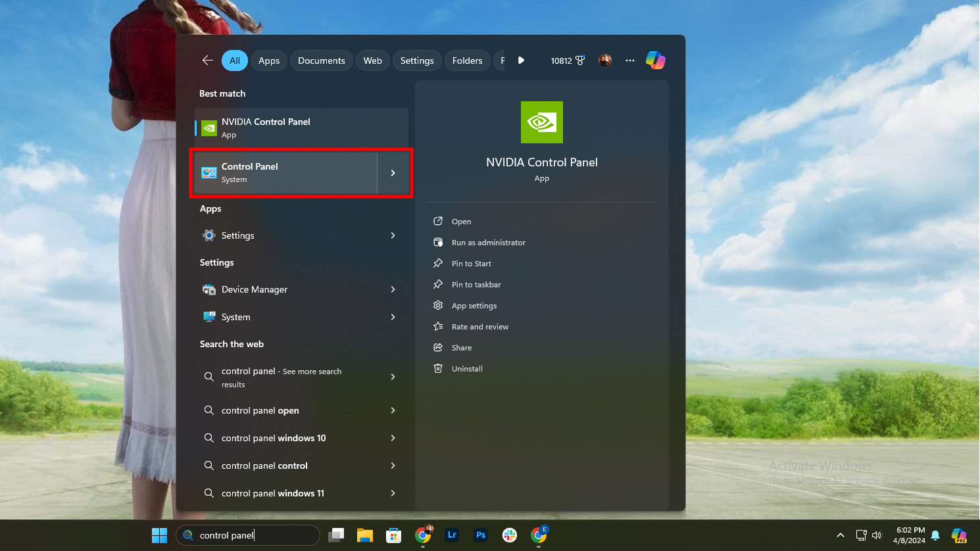The image size is (980, 551).
Task: Click the back arrow in search panel
Action: [208, 60]
